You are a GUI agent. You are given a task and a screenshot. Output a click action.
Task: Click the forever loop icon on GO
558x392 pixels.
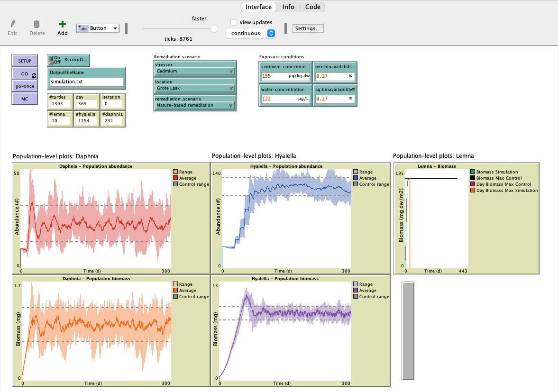(34, 75)
